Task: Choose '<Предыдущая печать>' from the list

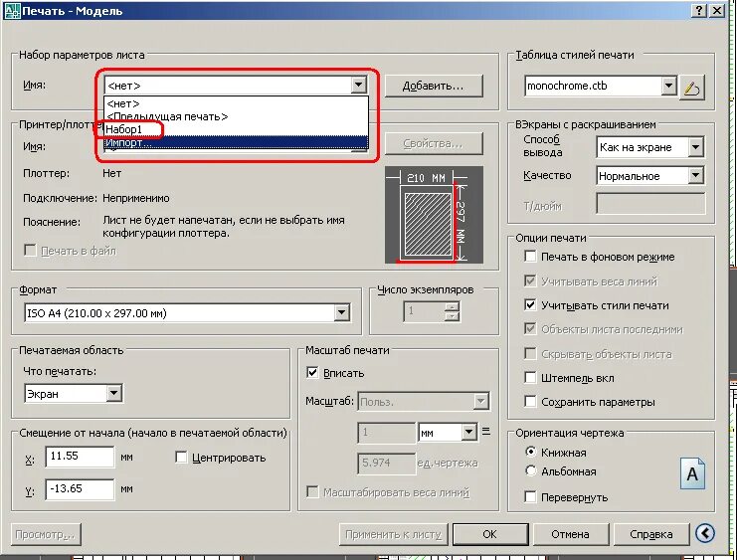Action: pyautogui.click(x=236, y=116)
